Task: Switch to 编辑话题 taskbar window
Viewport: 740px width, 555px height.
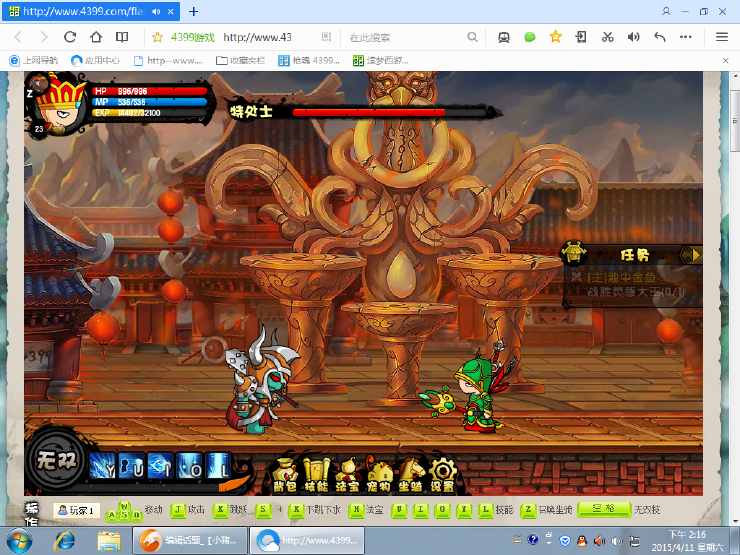Action: (190, 541)
